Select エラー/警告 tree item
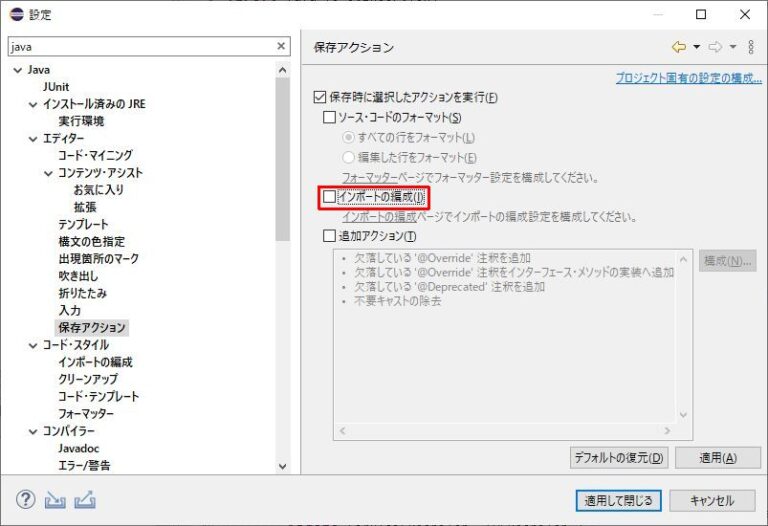 84,465
